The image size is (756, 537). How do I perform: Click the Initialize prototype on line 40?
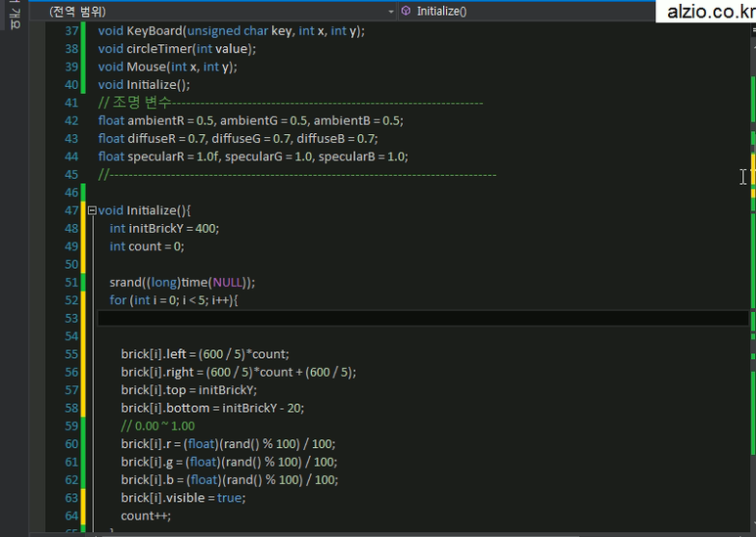click(144, 85)
